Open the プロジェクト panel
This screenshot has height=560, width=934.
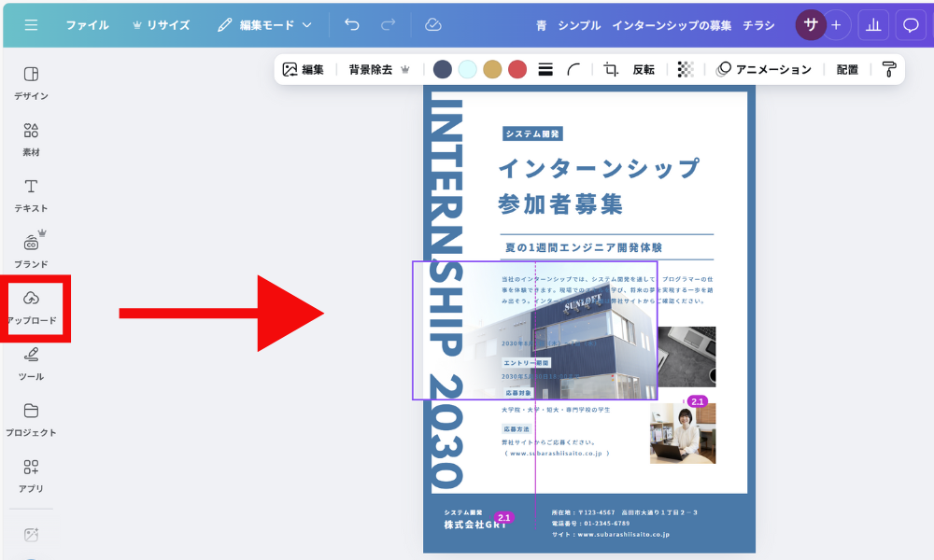click(31, 420)
